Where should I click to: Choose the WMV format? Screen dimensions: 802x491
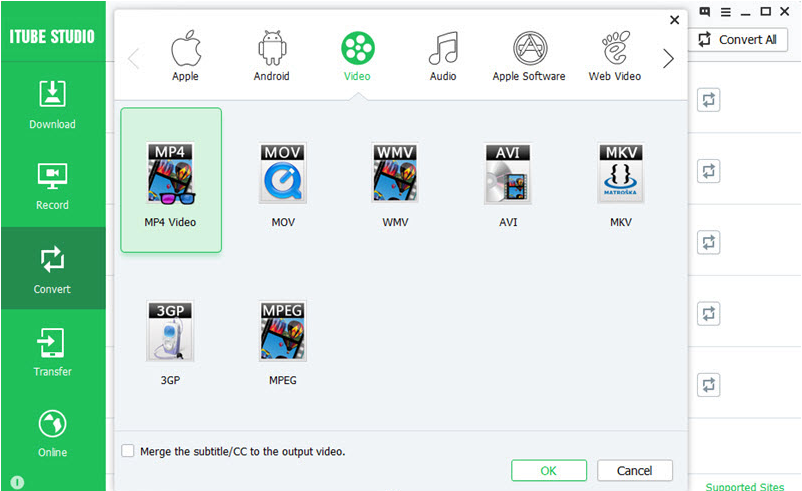pyautogui.click(x=395, y=185)
